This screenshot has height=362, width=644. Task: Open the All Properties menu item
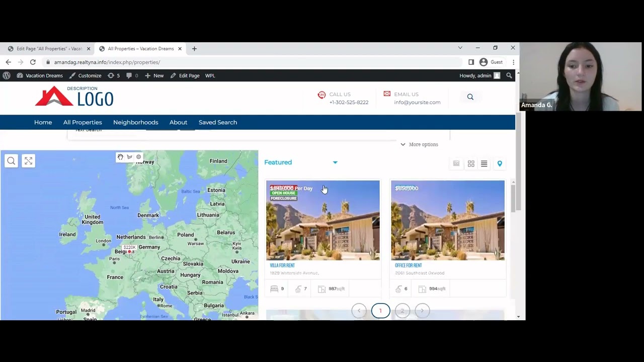(x=83, y=122)
